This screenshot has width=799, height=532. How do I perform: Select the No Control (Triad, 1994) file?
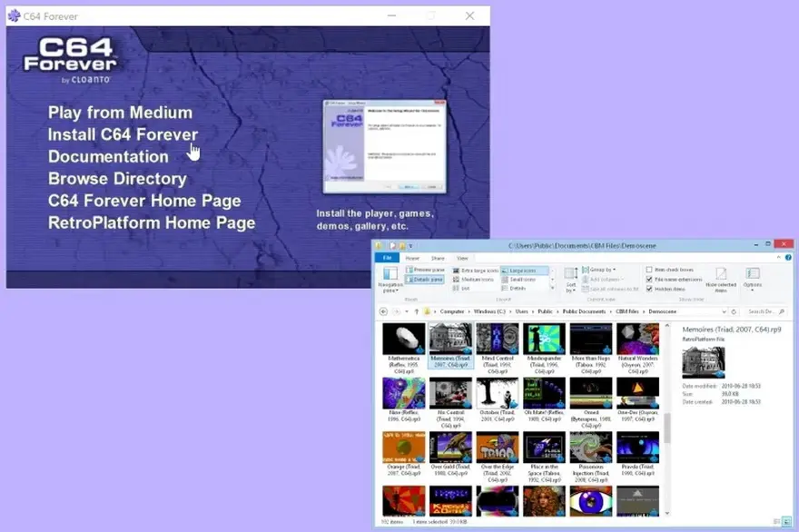[450, 402]
